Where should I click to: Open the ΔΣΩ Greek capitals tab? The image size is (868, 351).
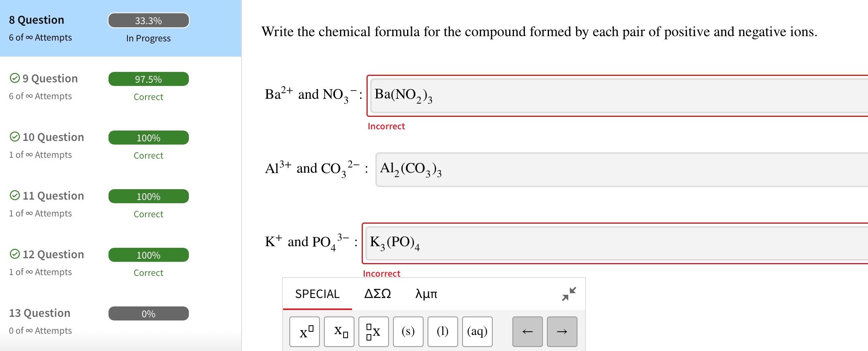tap(378, 294)
